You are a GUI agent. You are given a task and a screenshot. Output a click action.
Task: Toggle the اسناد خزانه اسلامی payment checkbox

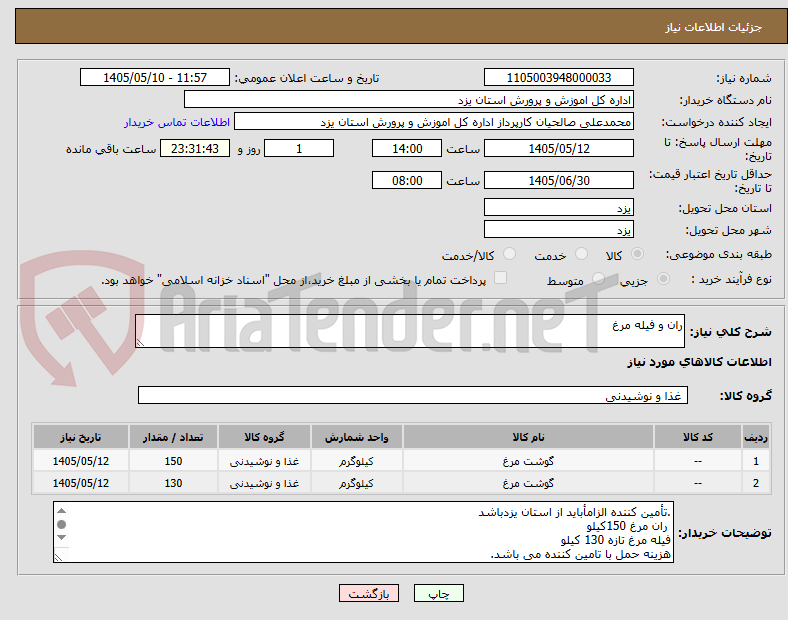click(501, 278)
